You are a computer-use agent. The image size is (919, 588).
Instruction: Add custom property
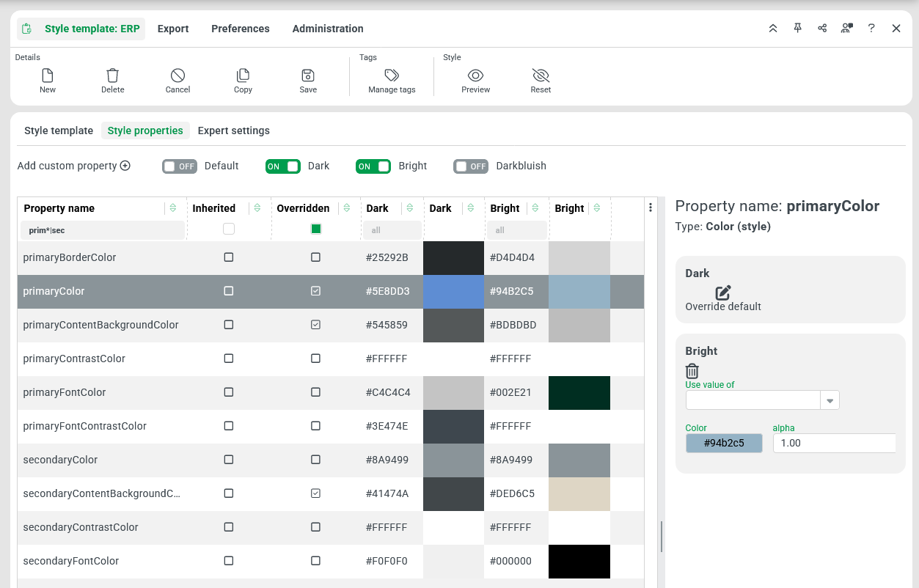(74, 166)
